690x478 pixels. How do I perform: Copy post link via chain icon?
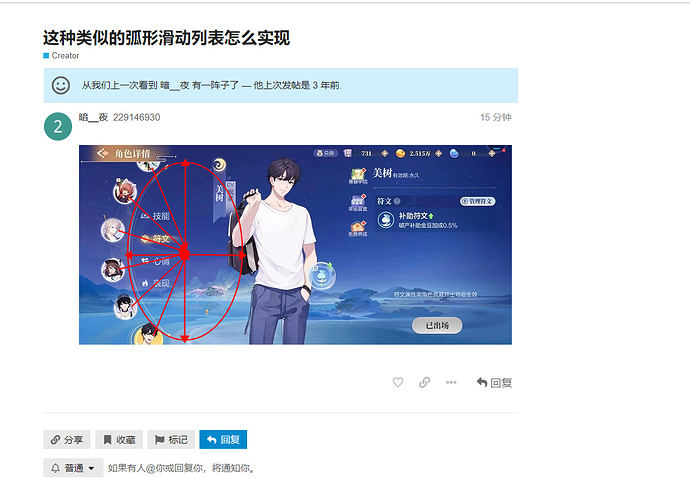coord(425,382)
